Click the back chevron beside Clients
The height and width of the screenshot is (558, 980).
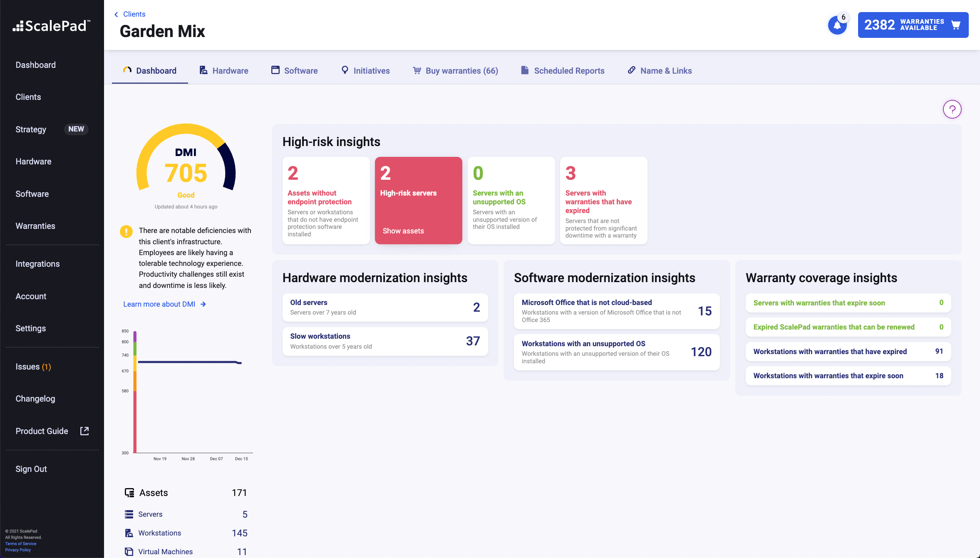coord(116,15)
